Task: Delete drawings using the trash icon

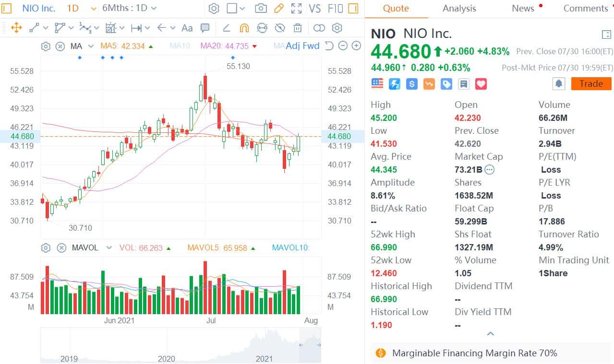Action: pos(298,28)
